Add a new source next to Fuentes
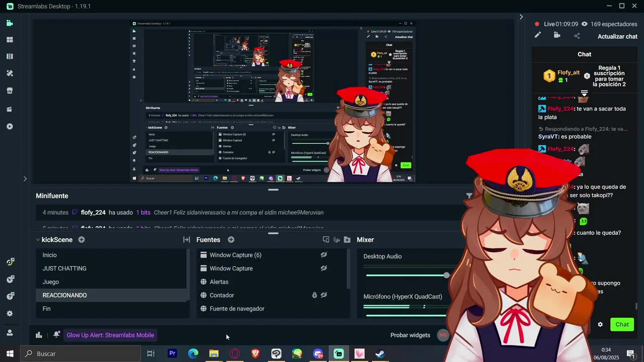644x362 pixels. click(231, 240)
